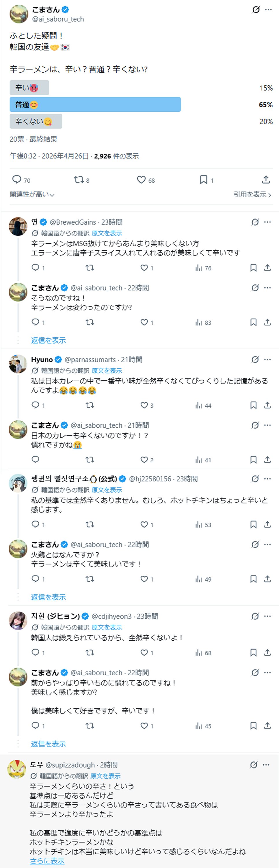Bookmark the main poll post
279x868 pixels.
click(204, 180)
